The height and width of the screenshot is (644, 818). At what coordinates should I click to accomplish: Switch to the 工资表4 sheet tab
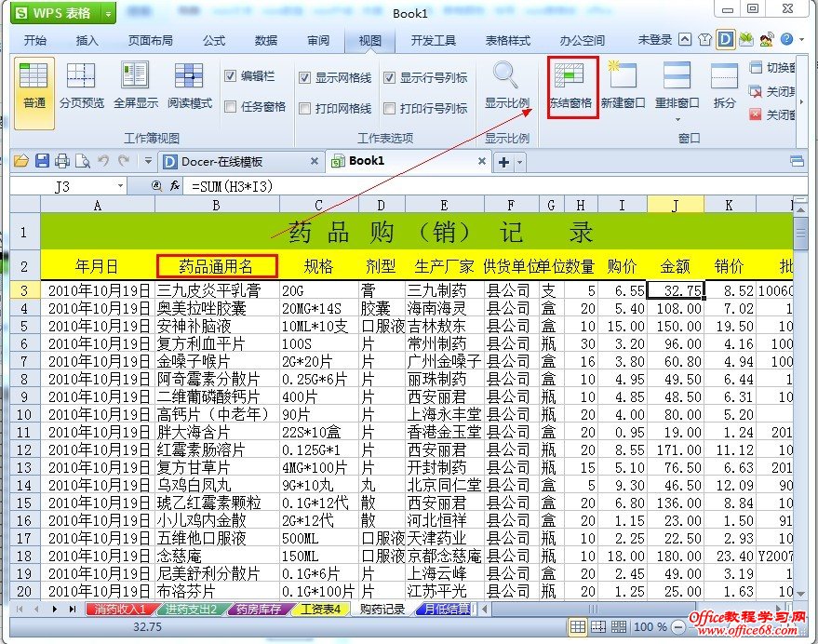pyautogui.click(x=320, y=609)
